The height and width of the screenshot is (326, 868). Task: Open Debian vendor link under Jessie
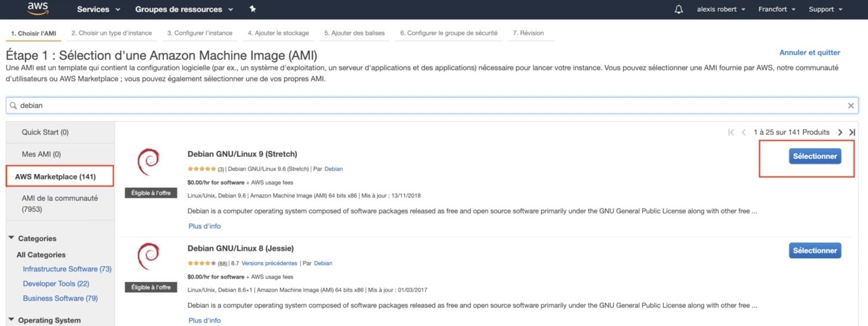point(323,263)
